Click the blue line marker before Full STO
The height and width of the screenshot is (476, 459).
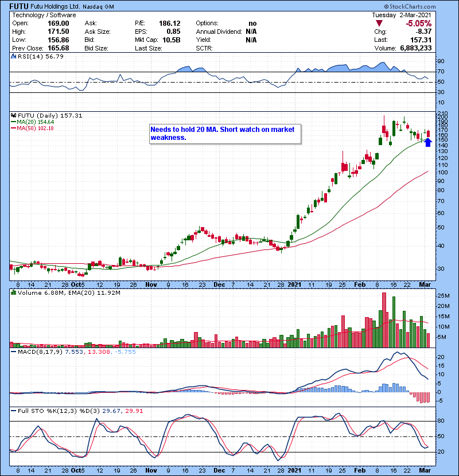click(x=13, y=411)
